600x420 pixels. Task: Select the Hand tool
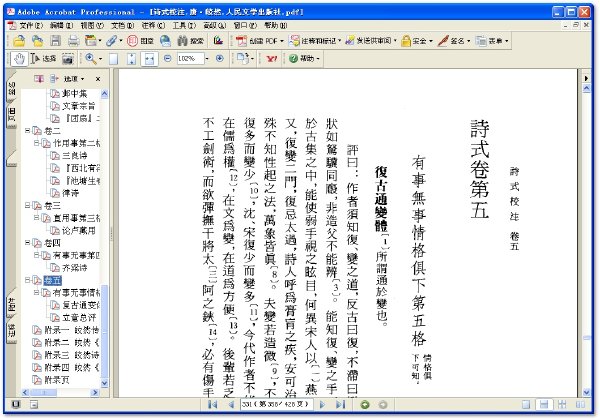coord(19,59)
